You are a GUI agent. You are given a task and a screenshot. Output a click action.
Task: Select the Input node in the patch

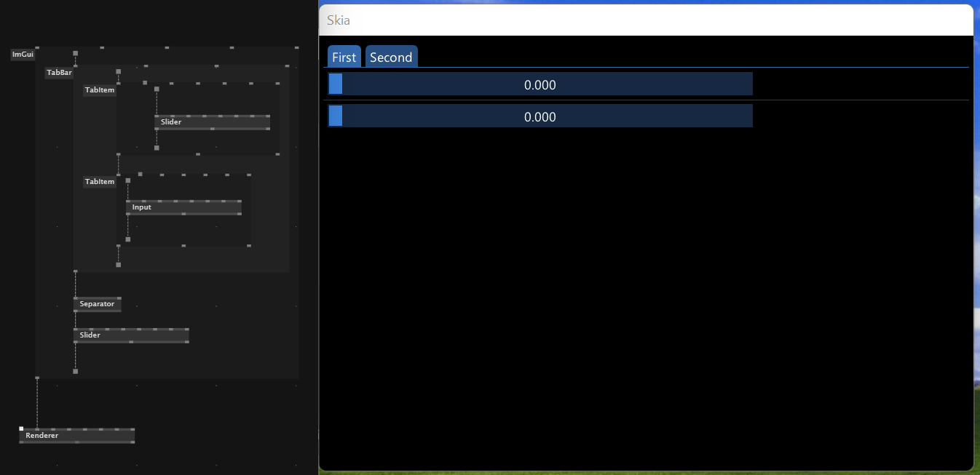point(183,207)
